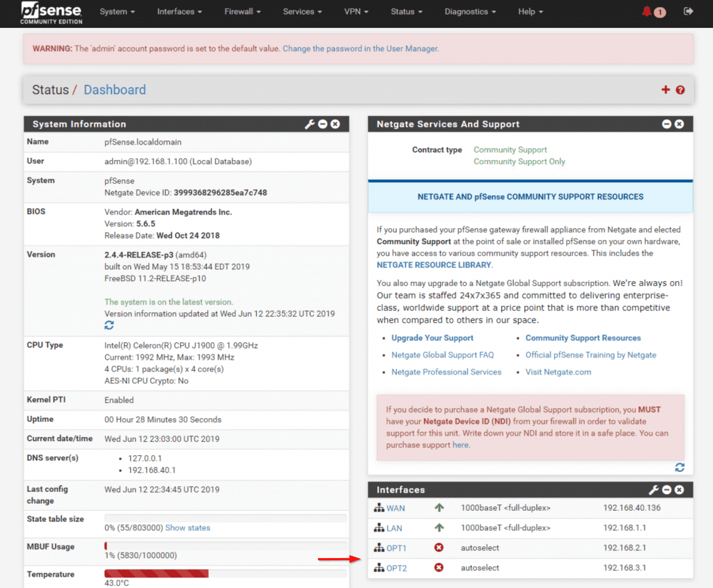Image resolution: width=713 pixels, height=588 pixels.
Task: Open dashboard help question mark icon
Action: tap(680, 90)
